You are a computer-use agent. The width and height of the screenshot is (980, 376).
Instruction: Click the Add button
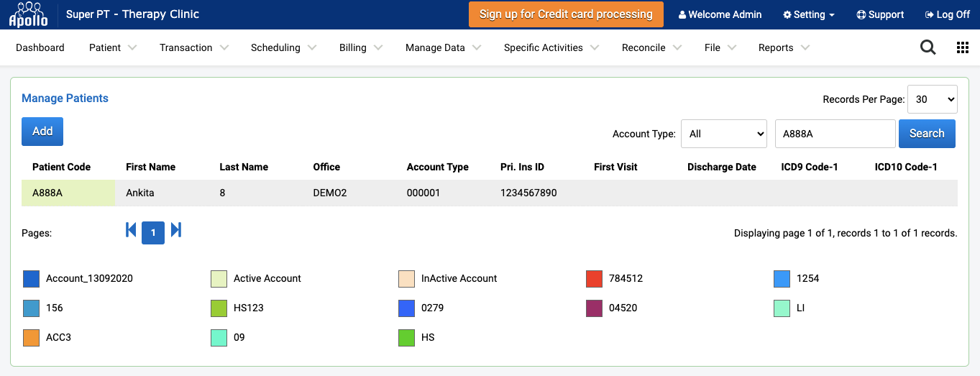pos(42,132)
